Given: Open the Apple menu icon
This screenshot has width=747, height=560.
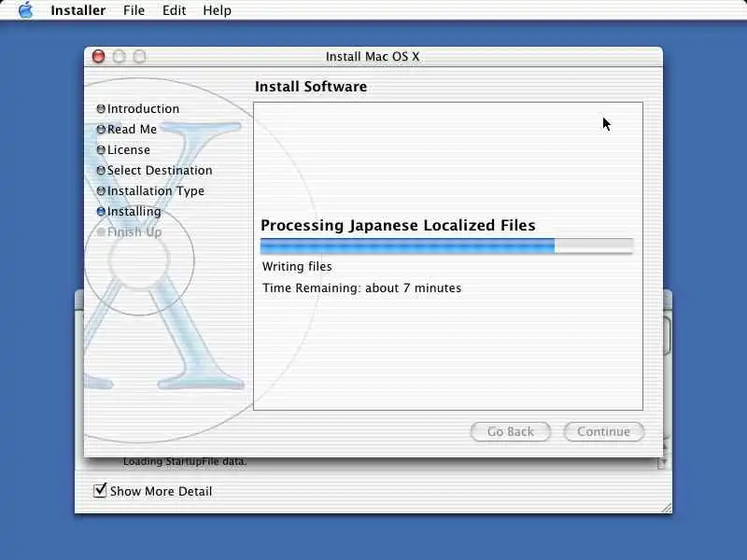Looking at the screenshot, I should click(x=26, y=10).
